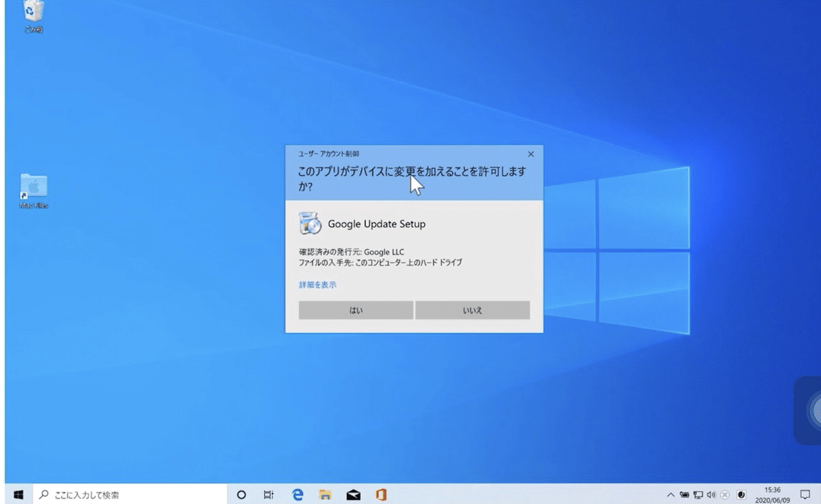Open Cortana from the taskbar
821x504 pixels.
pyautogui.click(x=241, y=494)
